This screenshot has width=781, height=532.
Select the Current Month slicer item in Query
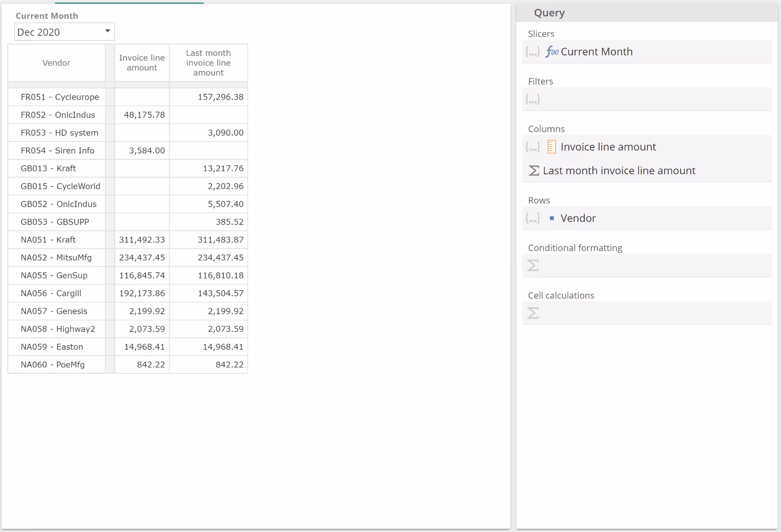point(597,52)
